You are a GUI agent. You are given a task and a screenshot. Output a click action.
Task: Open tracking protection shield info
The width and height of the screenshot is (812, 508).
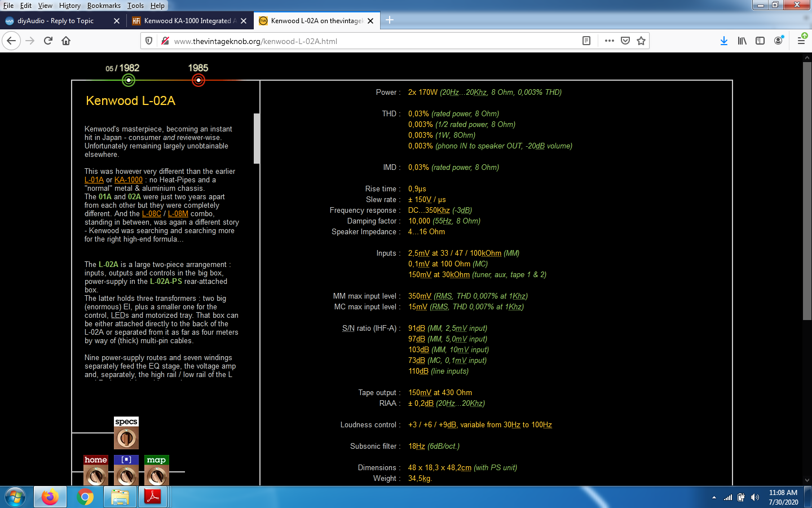point(149,41)
